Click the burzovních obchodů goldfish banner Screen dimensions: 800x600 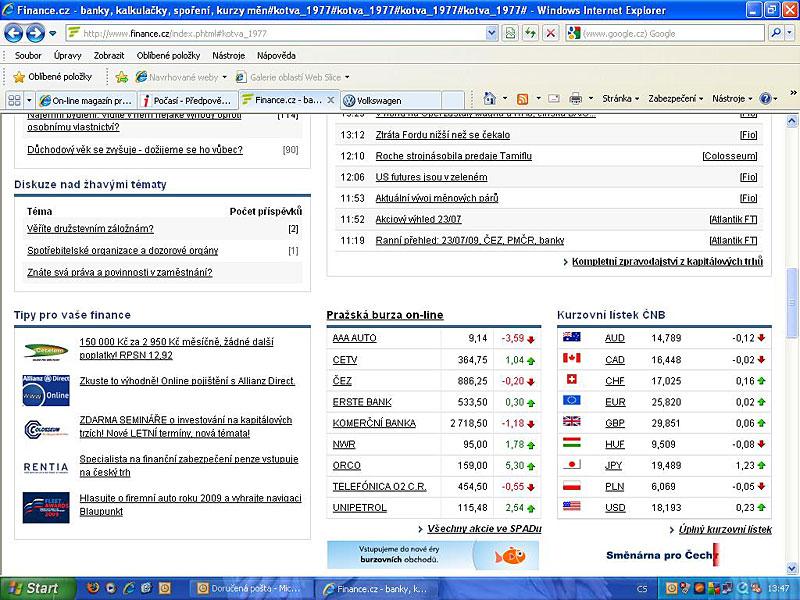pyautogui.click(x=433, y=555)
